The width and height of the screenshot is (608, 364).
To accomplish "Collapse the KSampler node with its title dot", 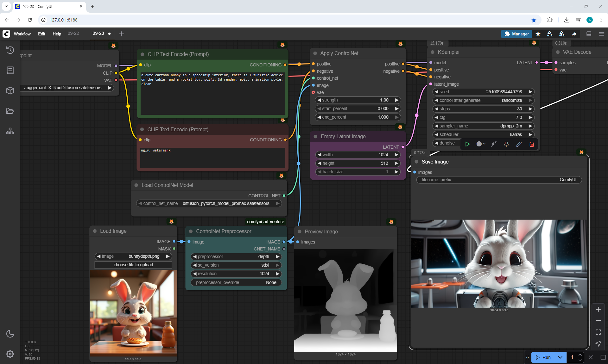I will [x=433, y=52].
